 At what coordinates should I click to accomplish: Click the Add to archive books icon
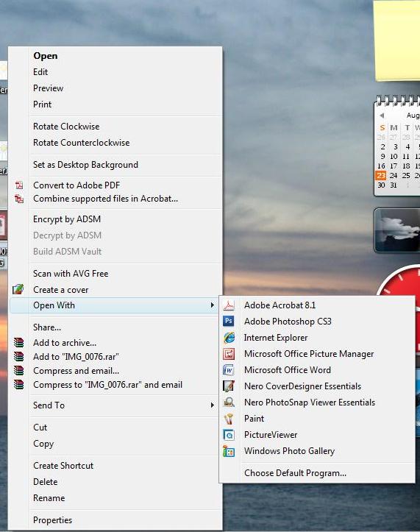coord(18,343)
